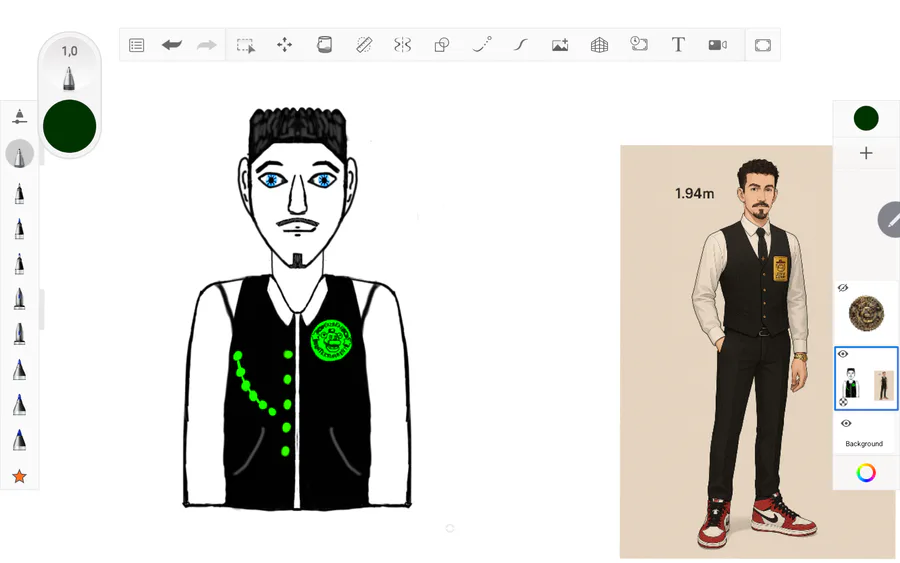
Task: Undo the last stroke
Action: click(172, 45)
